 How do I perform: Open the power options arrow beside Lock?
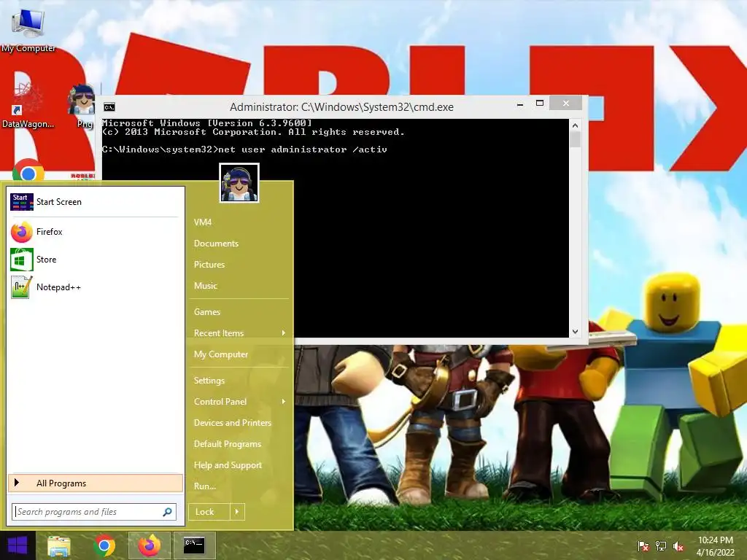click(x=237, y=512)
